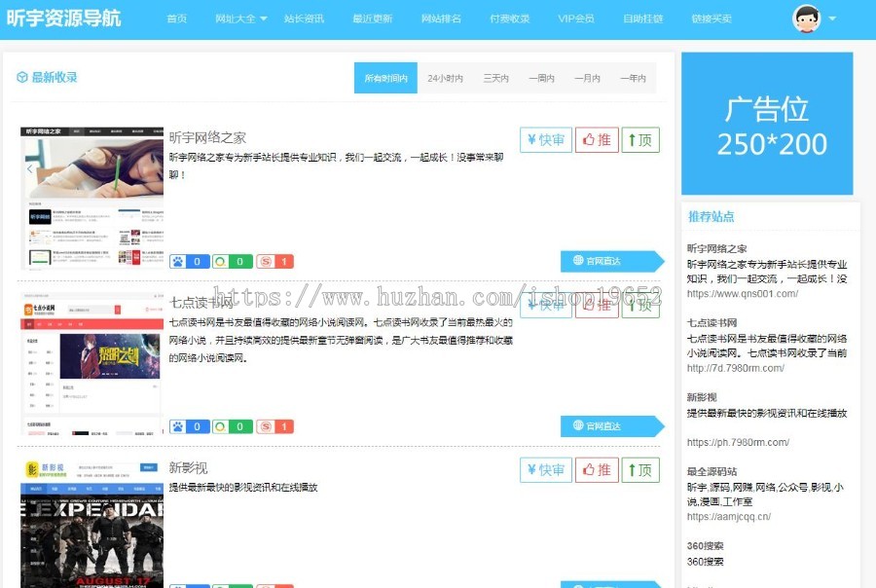
Task: Click Baidu paw icon under 七点读书网
Action: [178, 426]
